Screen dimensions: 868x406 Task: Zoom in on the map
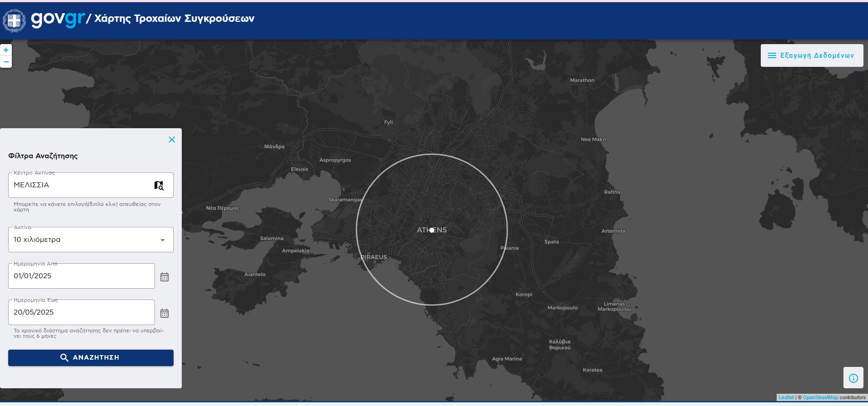[6, 50]
